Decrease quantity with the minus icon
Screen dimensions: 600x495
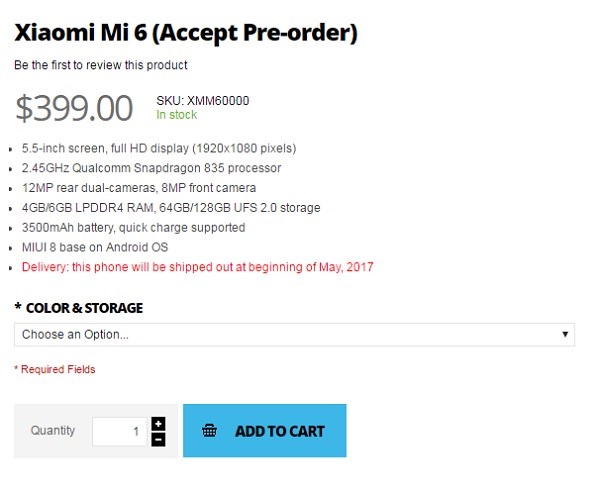(158, 439)
